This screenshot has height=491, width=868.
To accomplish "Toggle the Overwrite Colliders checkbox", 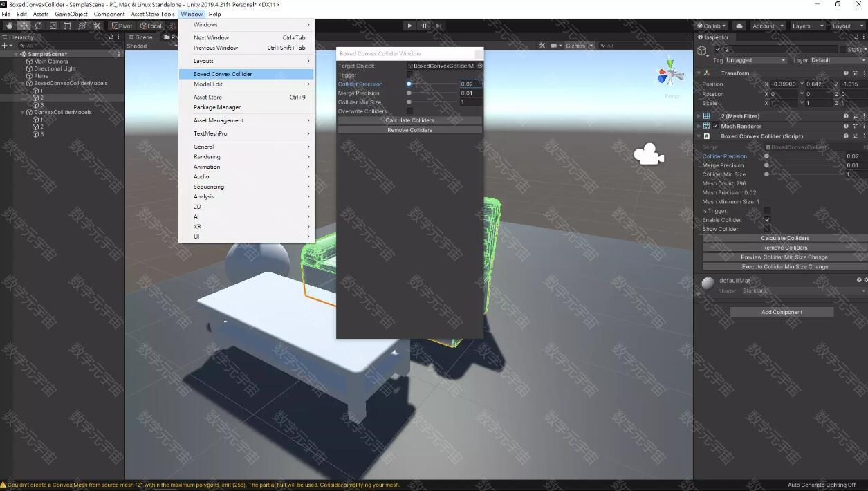I will (409, 111).
